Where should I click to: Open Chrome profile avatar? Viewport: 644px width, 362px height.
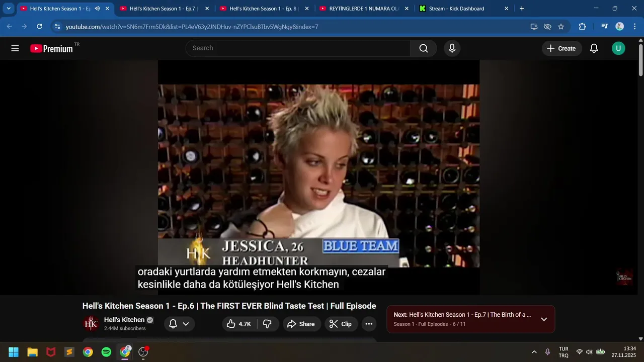point(620,27)
